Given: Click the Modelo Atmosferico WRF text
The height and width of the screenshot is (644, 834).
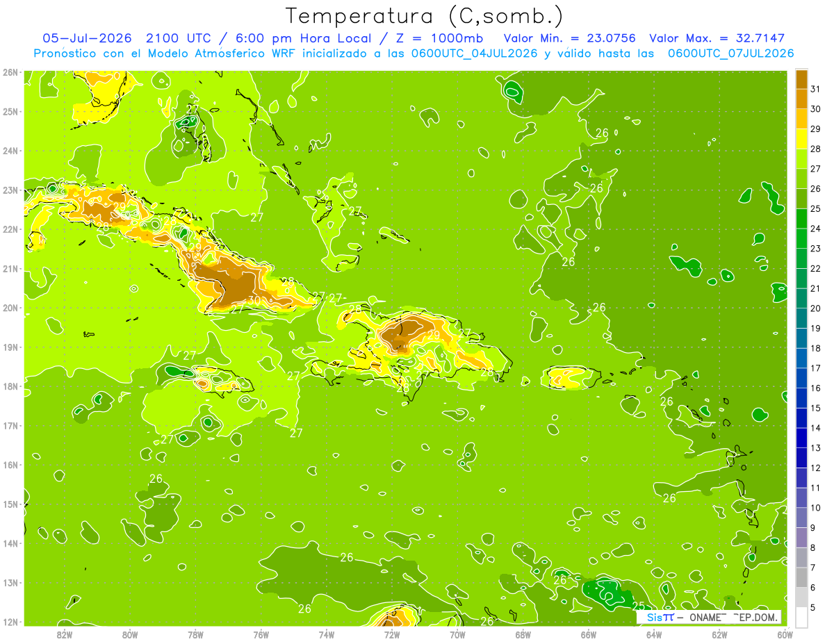Looking at the screenshot, I should (220, 53).
